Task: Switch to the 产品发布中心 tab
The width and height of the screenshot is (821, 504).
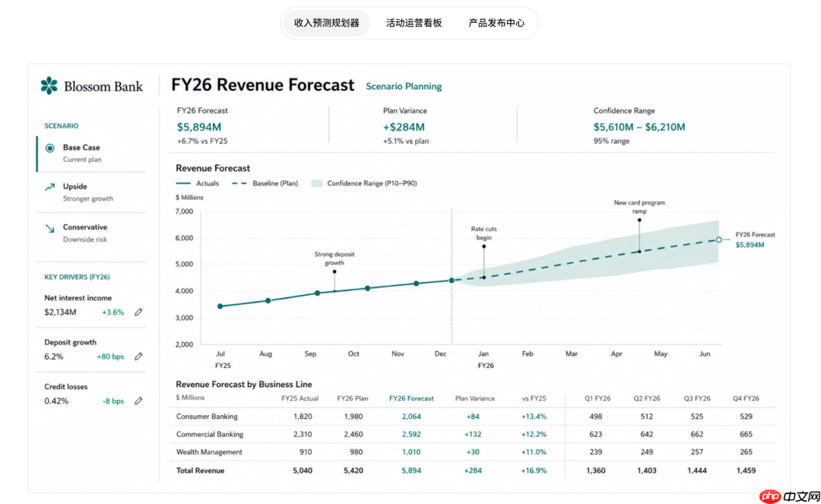Action: (x=496, y=23)
